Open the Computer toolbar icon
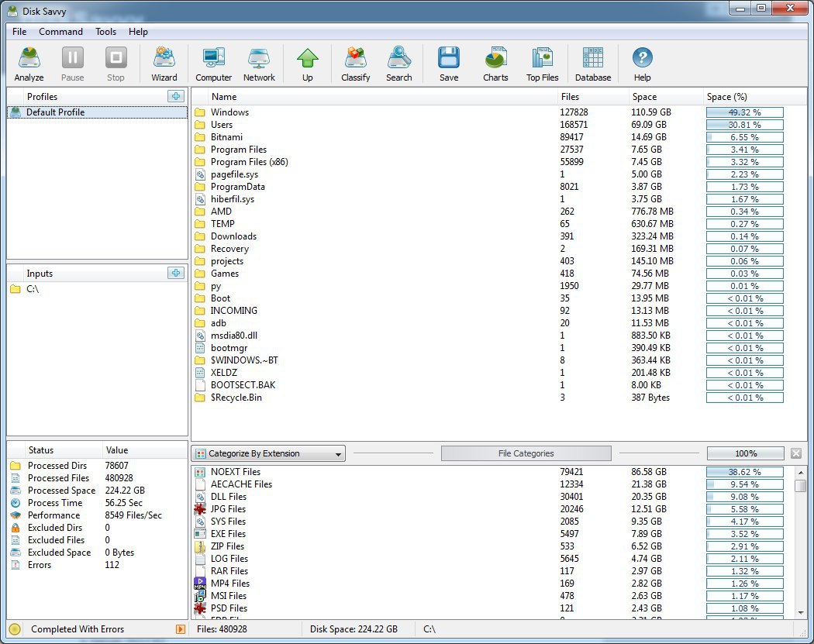Image resolution: width=814 pixels, height=644 pixels. (213, 64)
